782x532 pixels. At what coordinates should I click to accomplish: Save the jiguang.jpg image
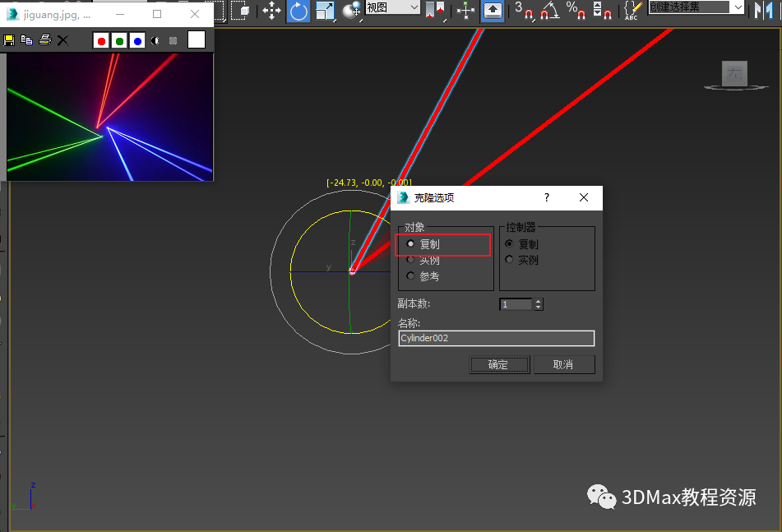[x=9, y=40]
